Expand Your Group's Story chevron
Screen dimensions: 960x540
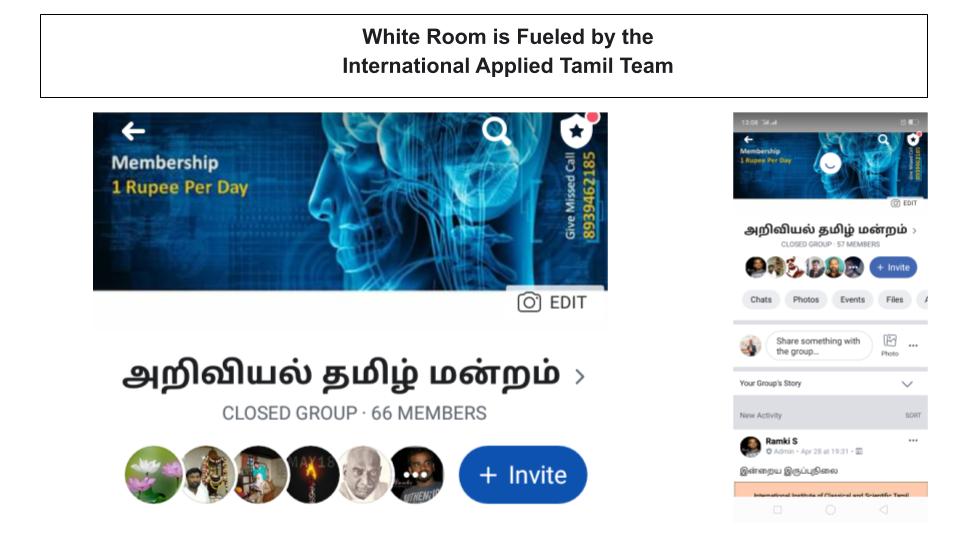tap(907, 384)
